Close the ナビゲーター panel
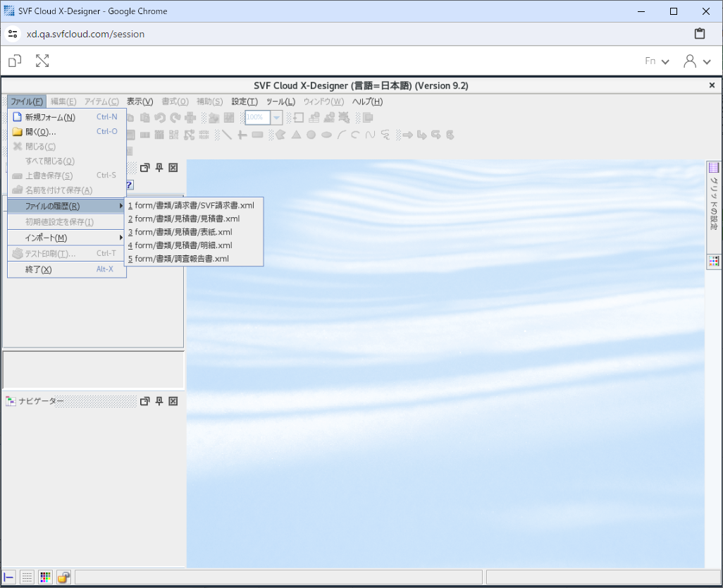723x588 pixels. click(x=173, y=401)
